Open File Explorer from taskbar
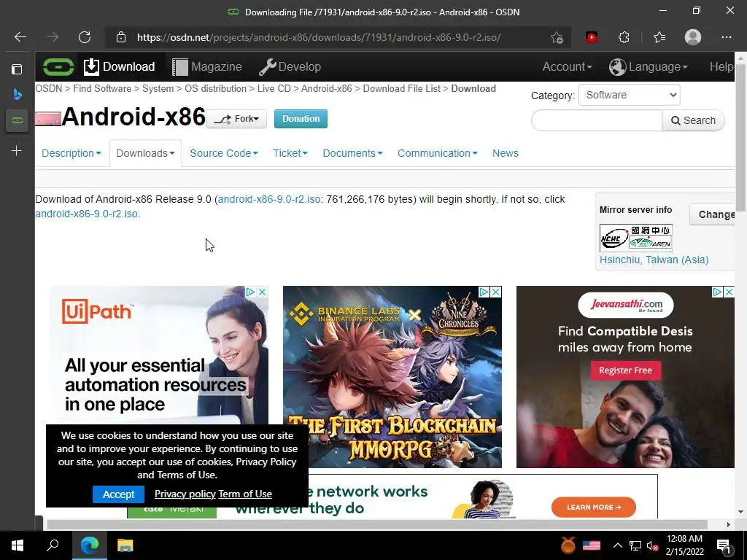 [125, 545]
